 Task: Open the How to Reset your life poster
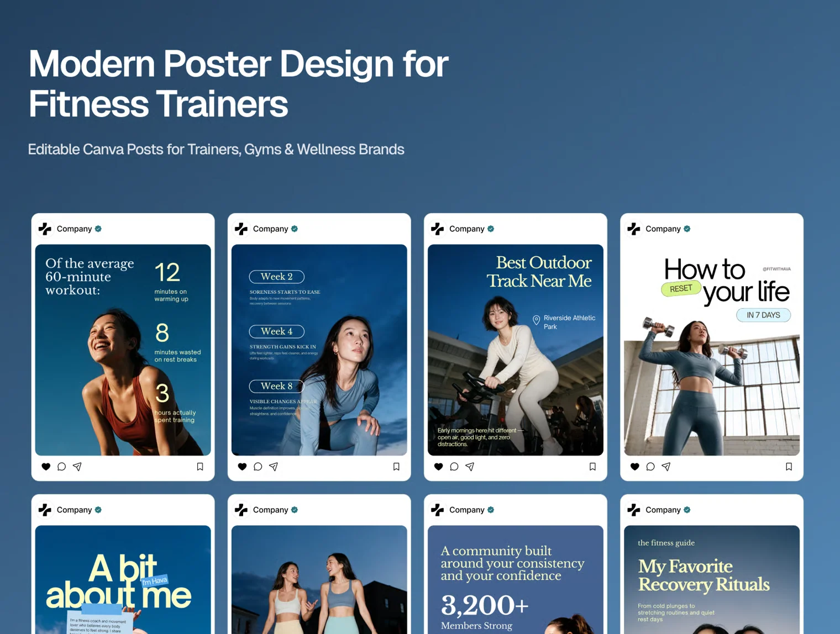point(712,350)
